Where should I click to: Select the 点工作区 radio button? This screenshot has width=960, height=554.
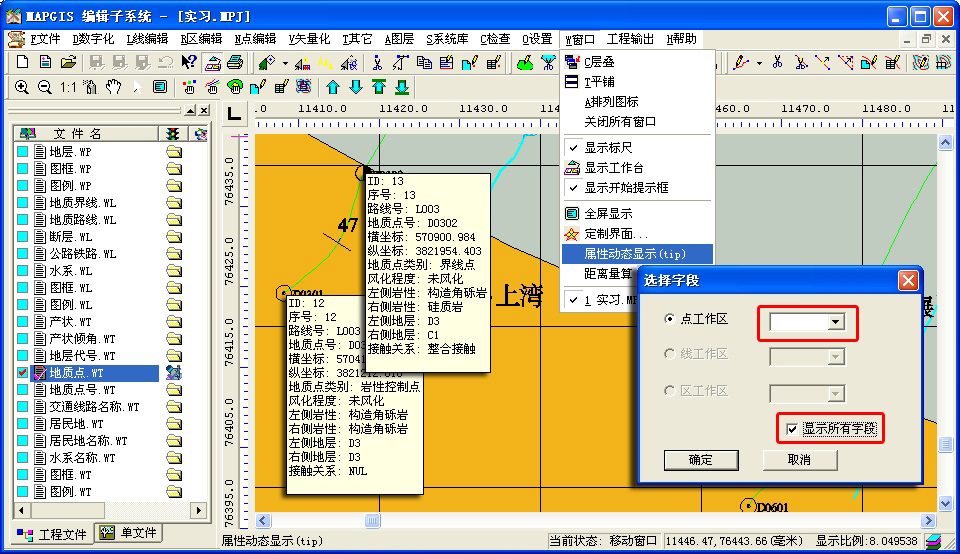[669, 319]
